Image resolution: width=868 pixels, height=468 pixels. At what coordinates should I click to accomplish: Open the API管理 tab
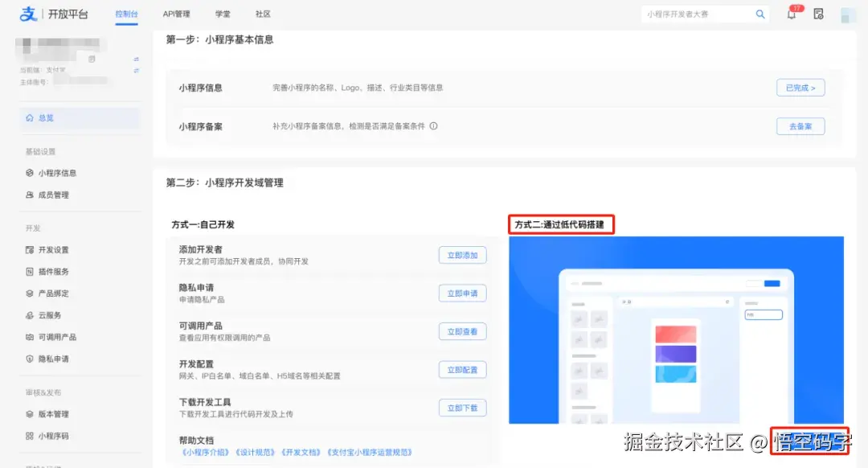176,14
